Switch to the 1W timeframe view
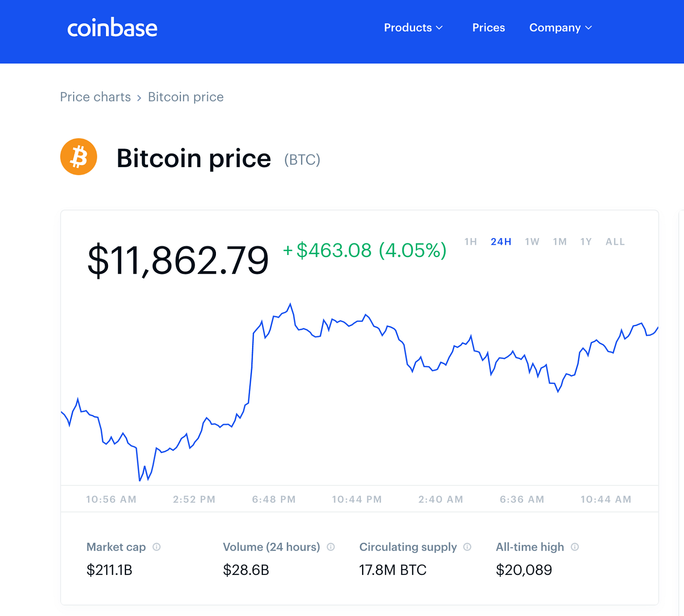This screenshot has width=684, height=616. tap(532, 241)
